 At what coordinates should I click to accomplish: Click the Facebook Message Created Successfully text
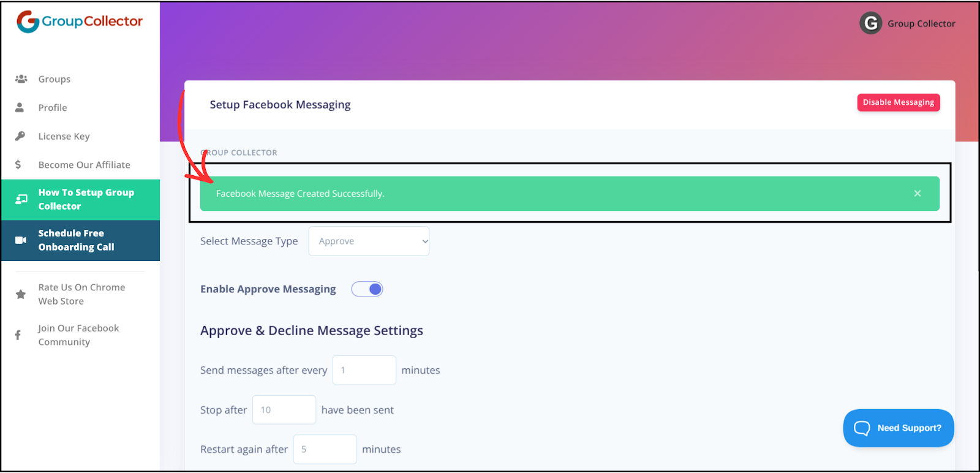point(300,194)
